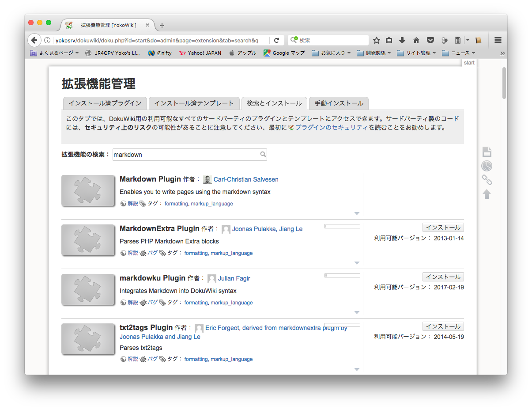Open the downloads arrow icon

pyautogui.click(x=402, y=40)
